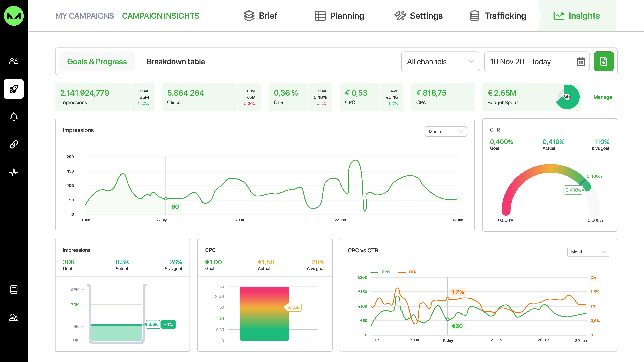The width and height of the screenshot is (644, 362).
Task: Click the link sharing sidebar icon
Action: tap(14, 144)
